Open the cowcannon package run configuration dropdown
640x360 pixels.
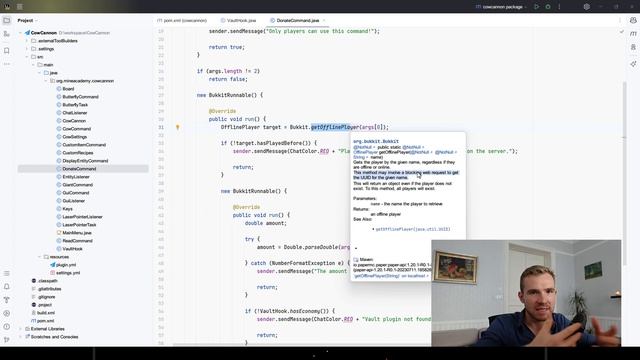point(501,7)
